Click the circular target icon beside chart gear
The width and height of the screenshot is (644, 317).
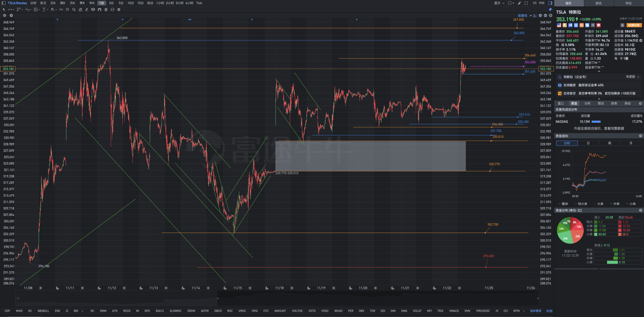(x=11, y=15)
